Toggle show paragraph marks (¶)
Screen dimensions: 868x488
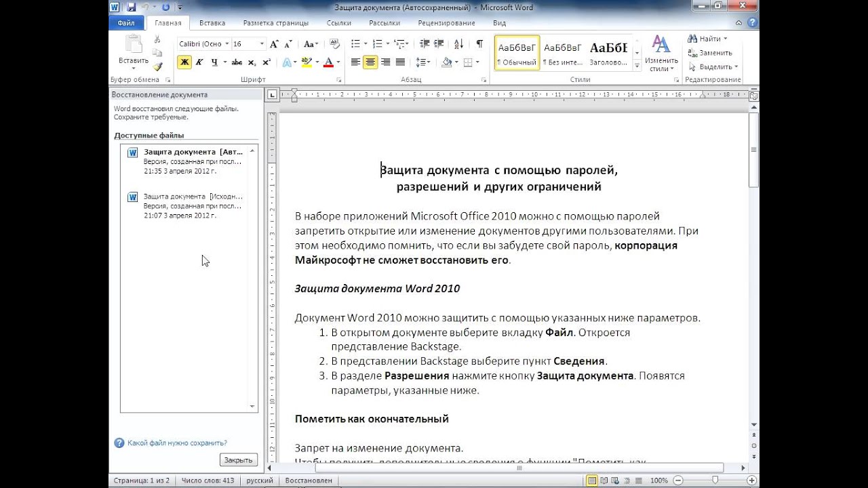479,44
